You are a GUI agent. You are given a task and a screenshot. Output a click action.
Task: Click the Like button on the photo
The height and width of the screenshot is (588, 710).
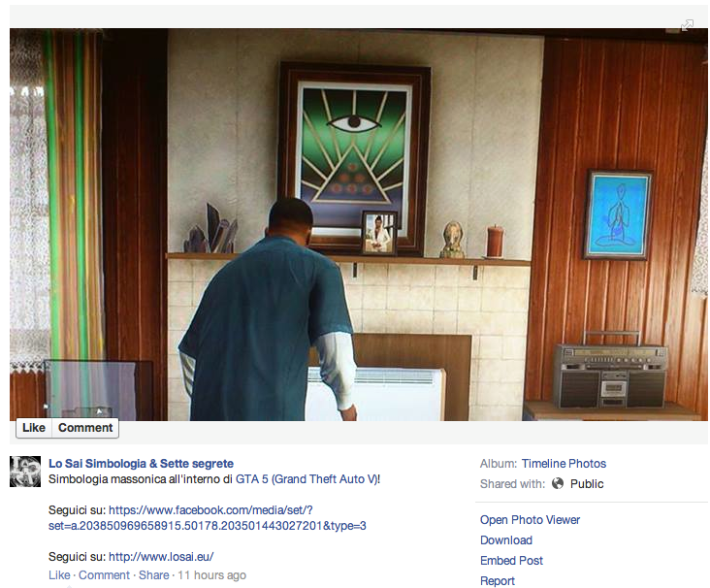click(x=34, y=428)
